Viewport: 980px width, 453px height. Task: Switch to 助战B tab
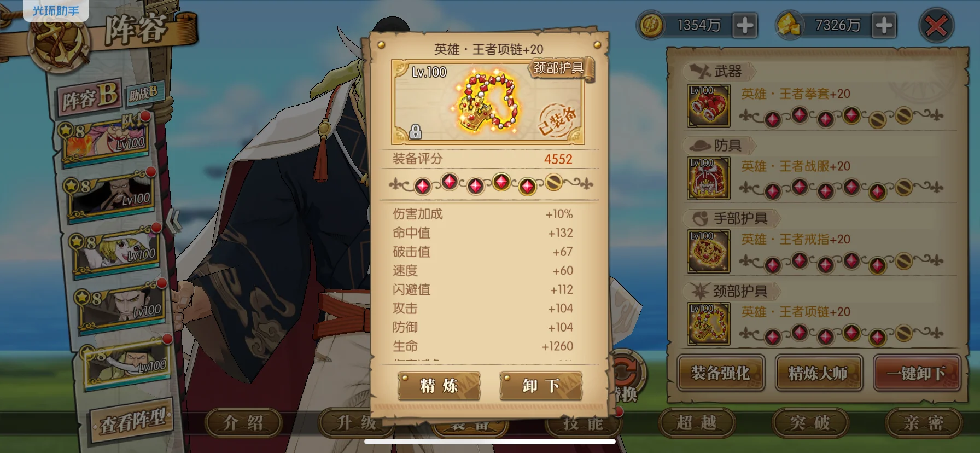pos(142,94)
